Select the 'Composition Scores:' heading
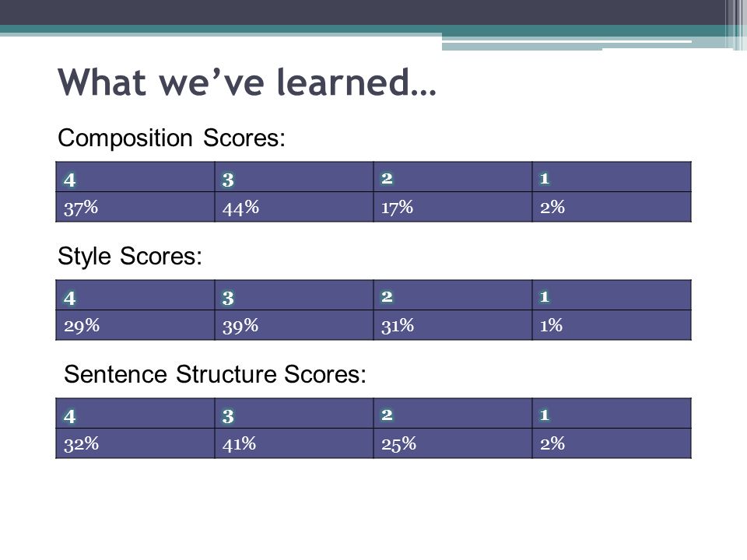The image size is (747, 560). (x=171, y=138)
